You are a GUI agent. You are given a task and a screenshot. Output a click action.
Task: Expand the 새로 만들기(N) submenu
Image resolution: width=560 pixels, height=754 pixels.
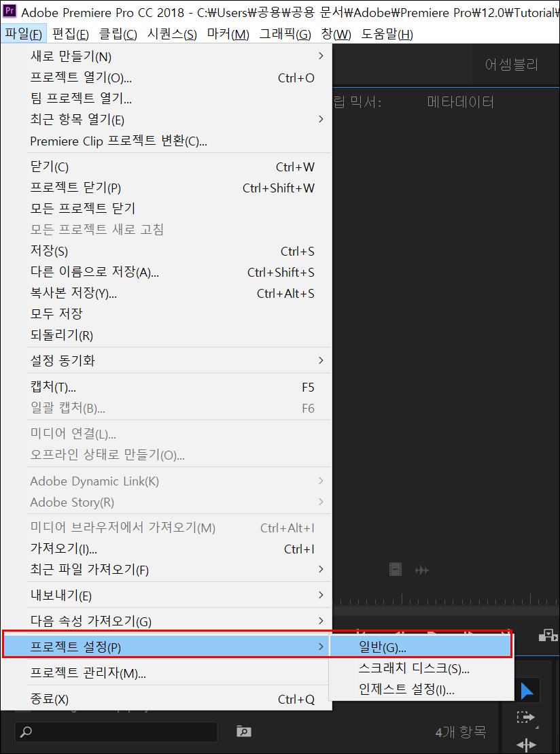pos(167,56)
